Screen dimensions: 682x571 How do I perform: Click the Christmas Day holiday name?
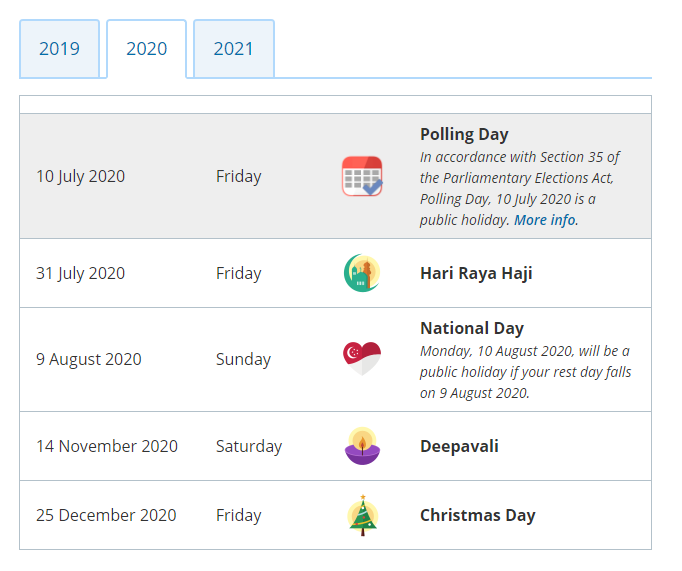tap(478, 515)
